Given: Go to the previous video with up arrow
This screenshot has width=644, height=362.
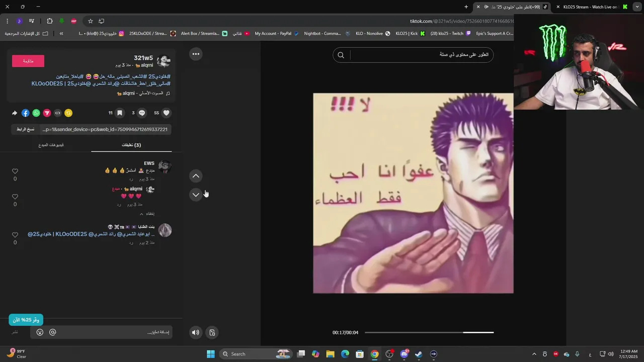Looking at the screenshot, I should pos(196,176).
